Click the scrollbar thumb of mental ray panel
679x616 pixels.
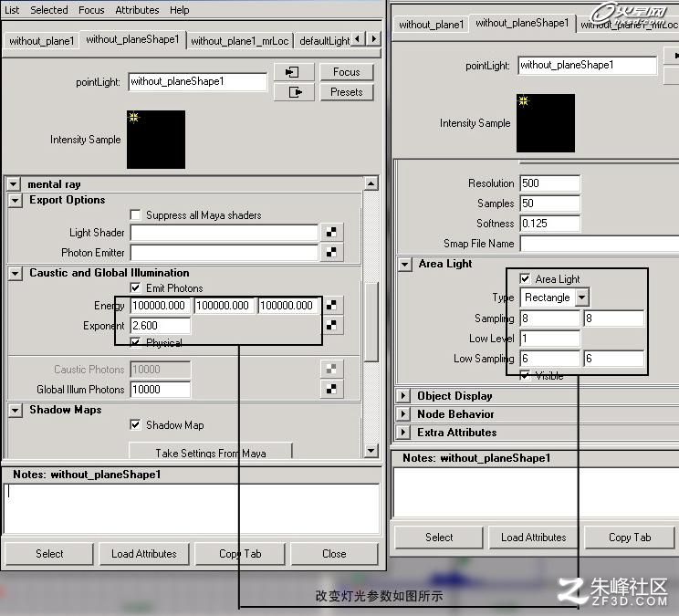pos(371,321)
